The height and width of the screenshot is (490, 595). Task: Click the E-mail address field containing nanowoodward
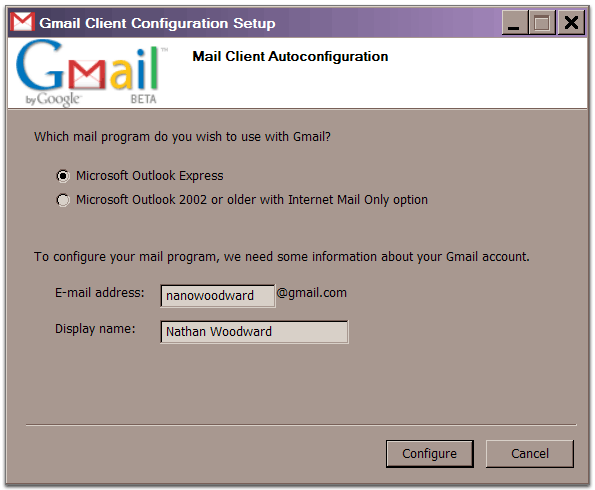218,296
